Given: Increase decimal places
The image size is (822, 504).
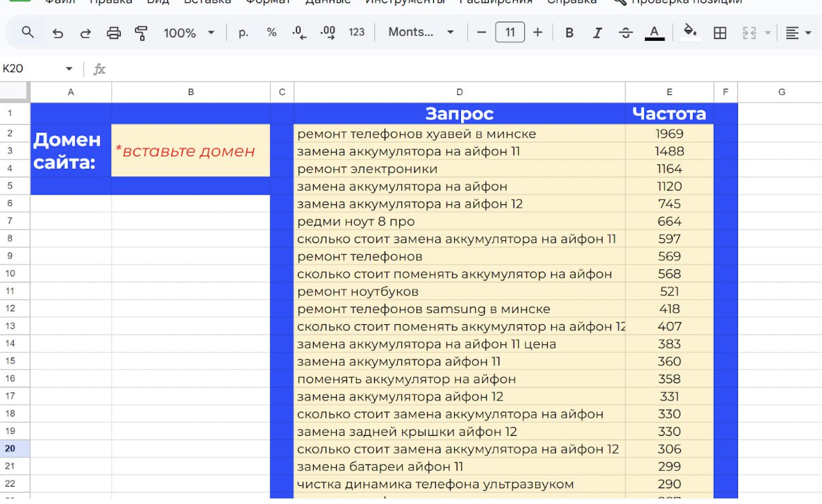Looking at the screenshot, I should pos(328,33).
